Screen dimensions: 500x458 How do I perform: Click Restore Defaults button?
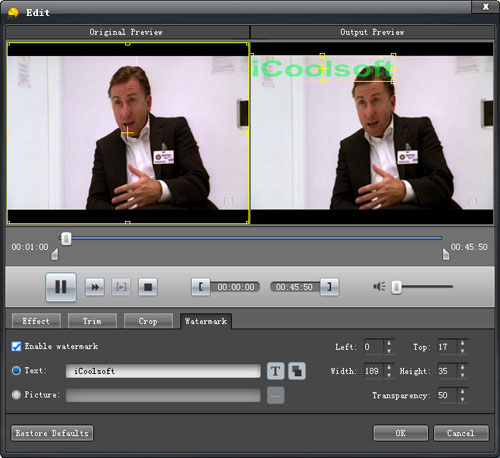click(52, 433)
